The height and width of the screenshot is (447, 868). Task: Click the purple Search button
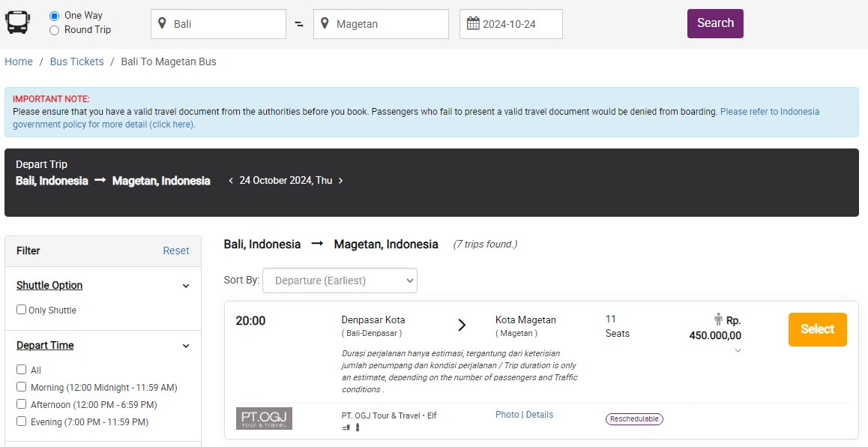tap(715, 23)
